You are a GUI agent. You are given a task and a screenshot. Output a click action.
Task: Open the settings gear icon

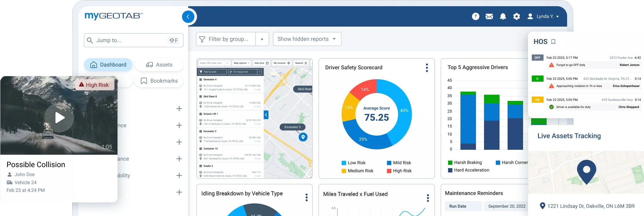(x=516, y=16)
